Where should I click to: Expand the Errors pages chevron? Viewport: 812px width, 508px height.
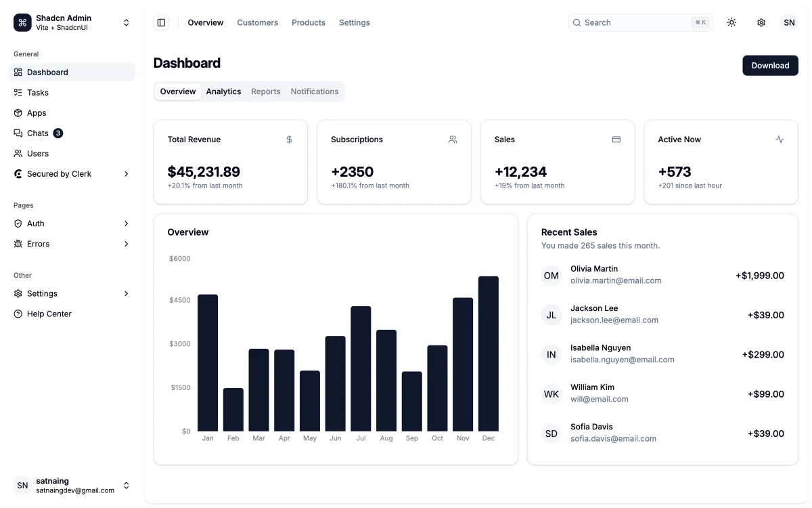126,244
